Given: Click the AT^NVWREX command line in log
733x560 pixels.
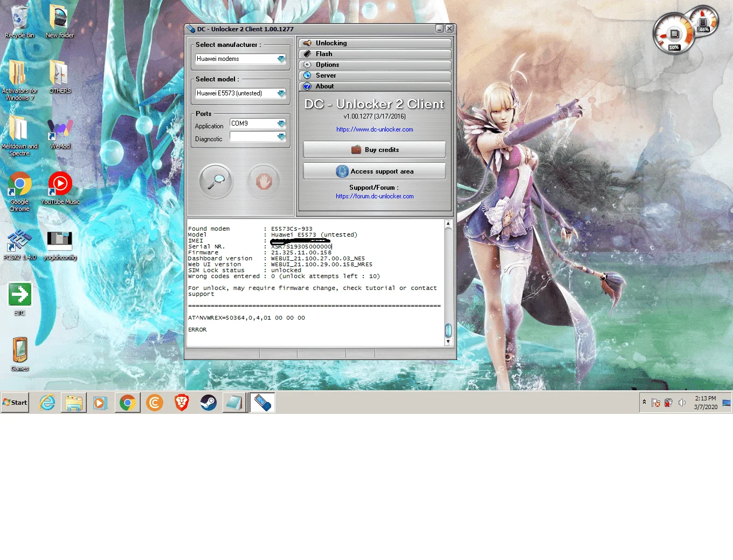Looking at the screenshot, I should [x=246, y=318].
